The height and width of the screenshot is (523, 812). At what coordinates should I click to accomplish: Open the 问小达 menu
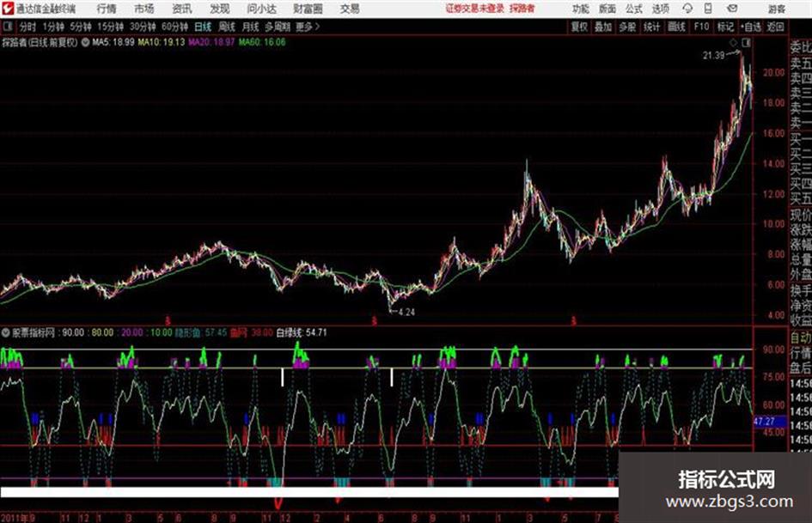[x=261, y=9]
